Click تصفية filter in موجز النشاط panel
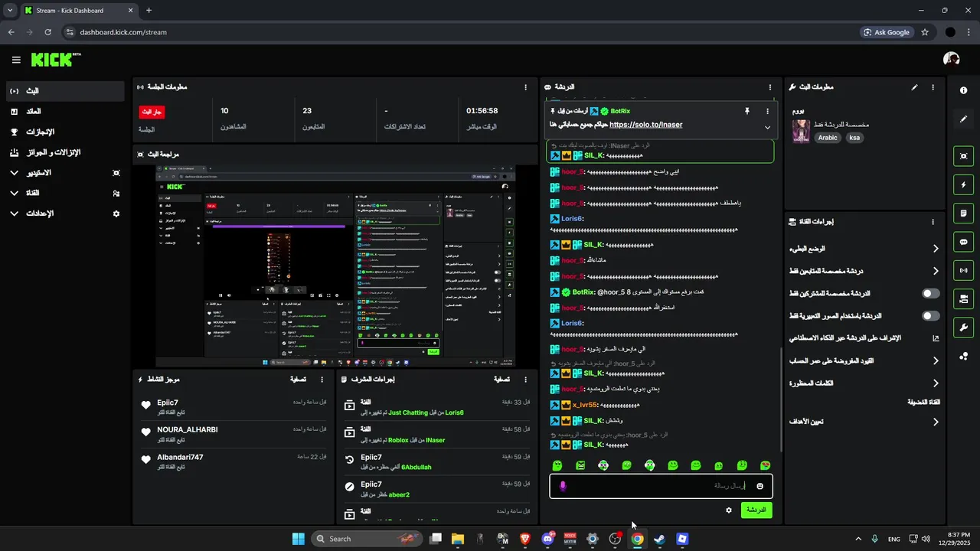The width and height of the screenshot is (980, 551). click(x=298, y=379)
